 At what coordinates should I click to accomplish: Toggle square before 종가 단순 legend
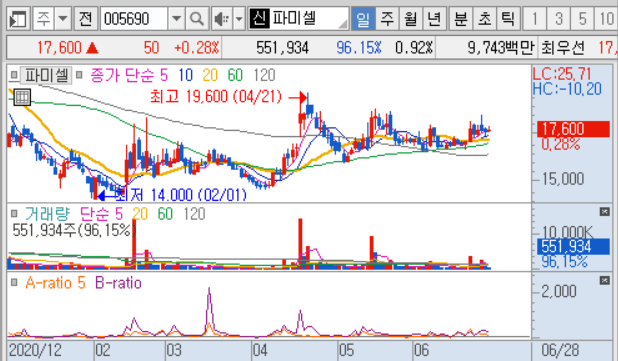(79, 74)
